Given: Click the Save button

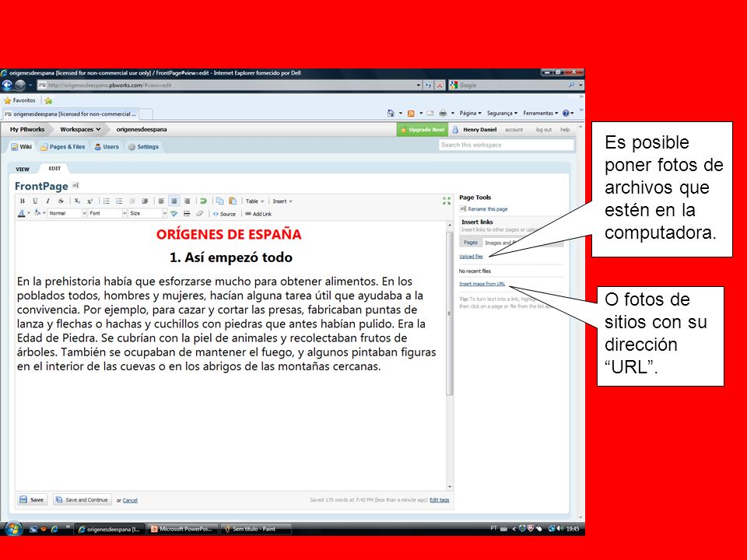Looking at the screenshot, I should point(31,499).
